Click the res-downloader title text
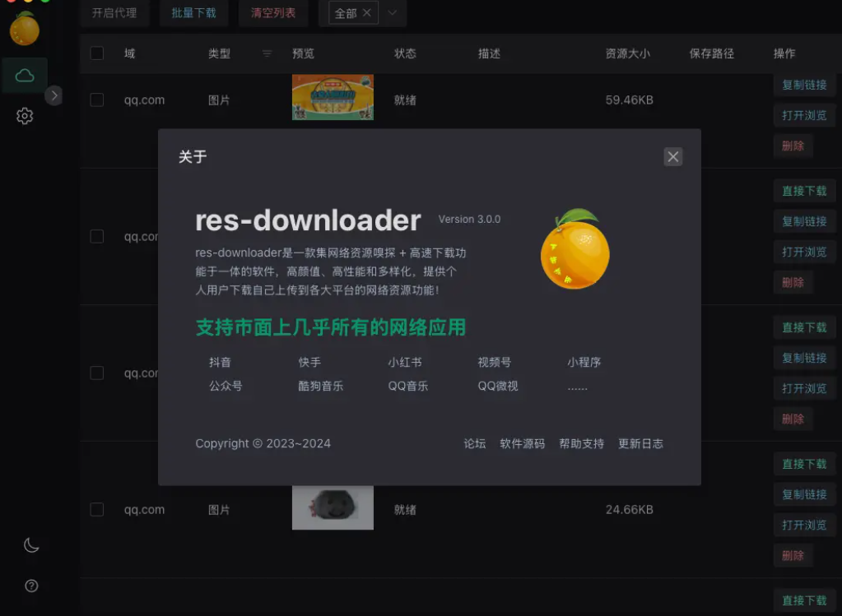842x616 pixels. [308, 220]
